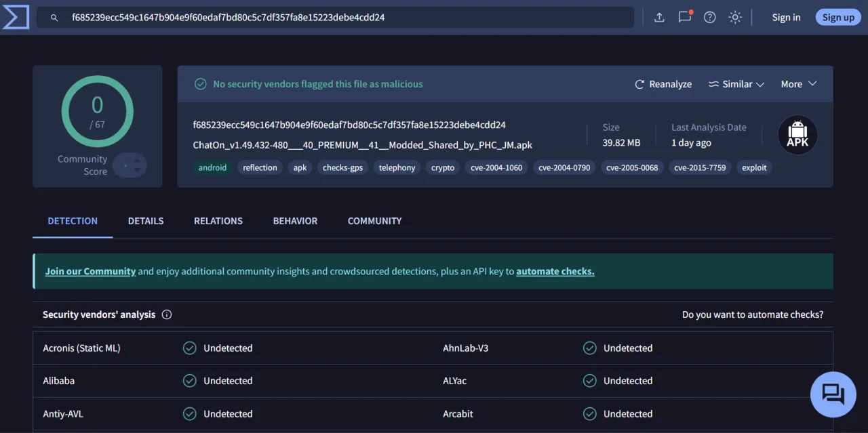
Task: Open the help question mark icon
Action: point(710,18)
